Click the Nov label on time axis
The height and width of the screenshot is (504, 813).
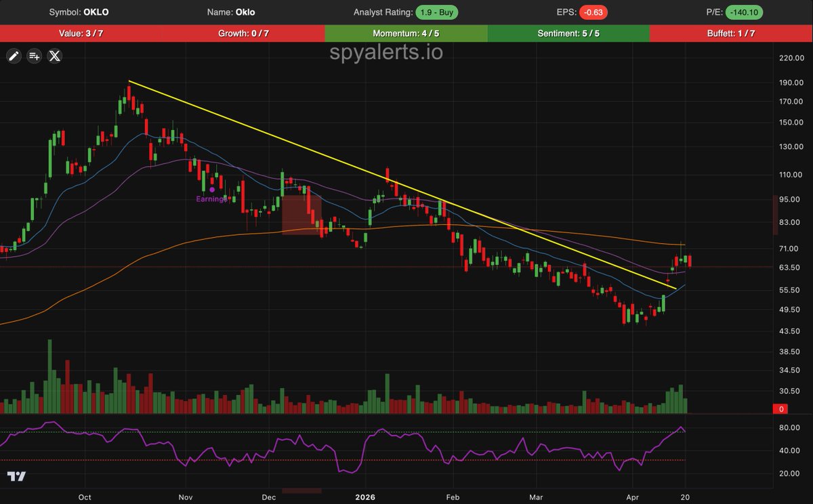[185, 497]
